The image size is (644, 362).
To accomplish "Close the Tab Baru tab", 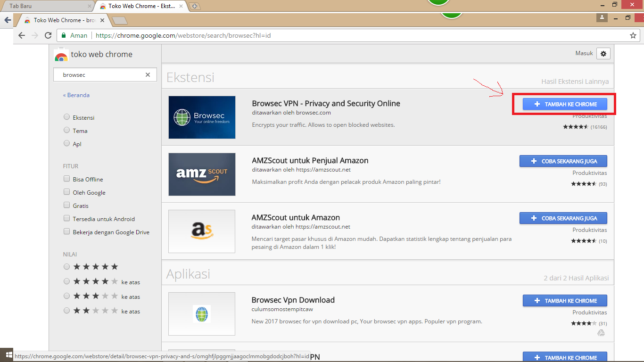I will [90, 6].
